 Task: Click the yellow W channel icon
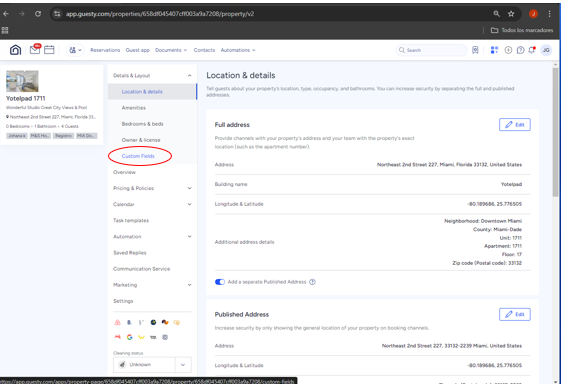[141, 337]
